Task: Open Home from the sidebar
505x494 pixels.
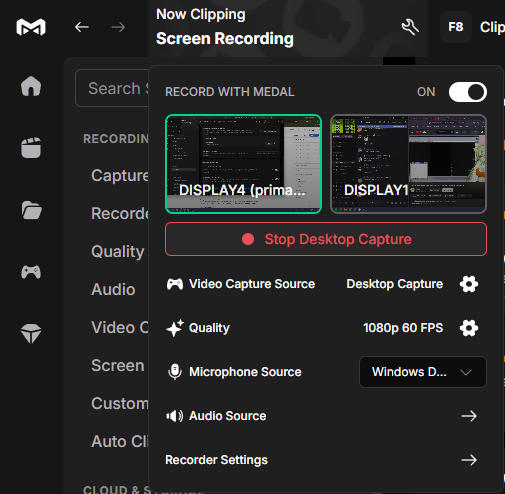Action: coord(31,86)
